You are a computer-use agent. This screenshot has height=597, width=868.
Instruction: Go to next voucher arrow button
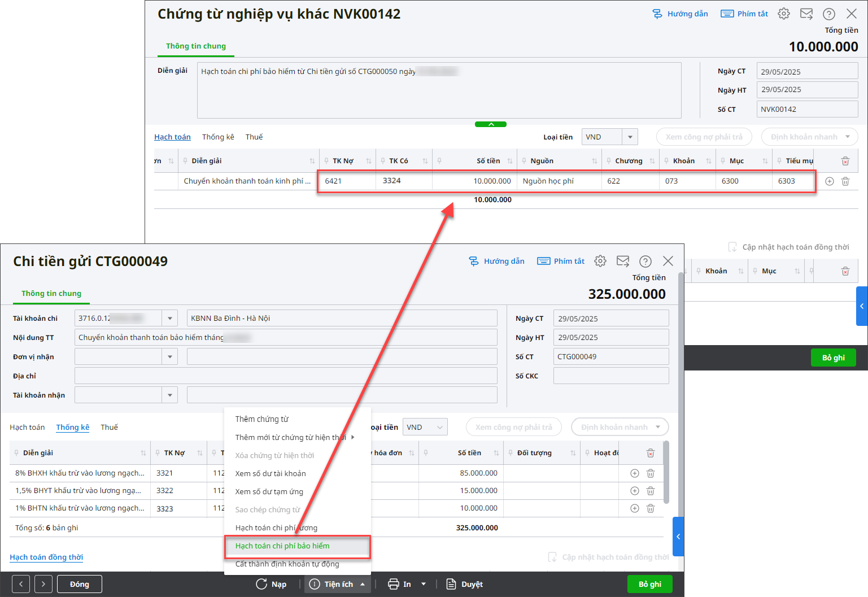pos(43,584)
